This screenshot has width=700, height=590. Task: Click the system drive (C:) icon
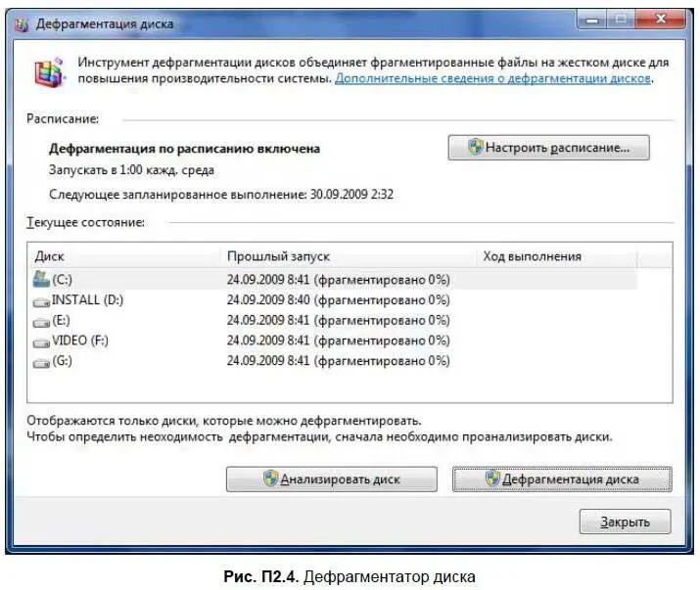[41, 279]
